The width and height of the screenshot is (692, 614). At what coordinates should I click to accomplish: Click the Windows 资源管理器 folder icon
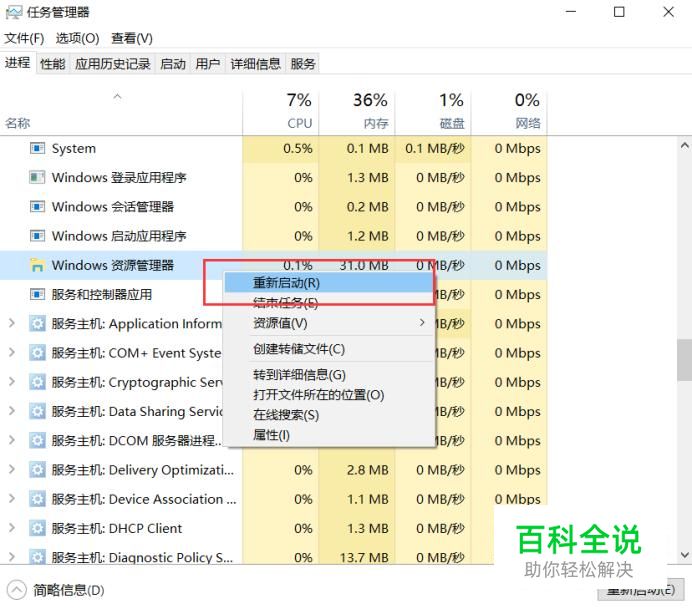click(x=37, y=265)
